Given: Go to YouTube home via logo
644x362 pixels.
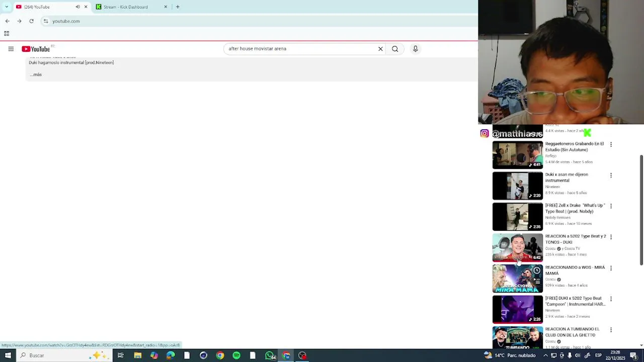Looking at the screenshot, I should 36,49.
